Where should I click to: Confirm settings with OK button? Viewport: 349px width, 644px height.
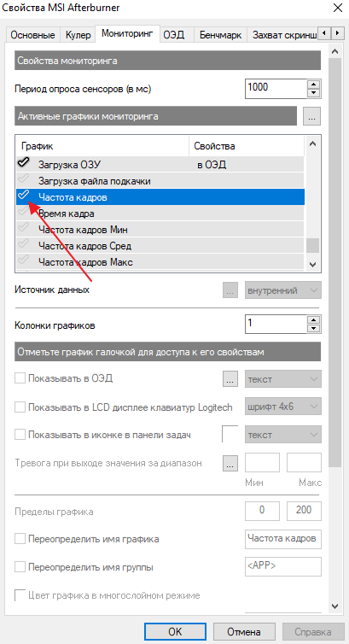[x=175, y=631]
